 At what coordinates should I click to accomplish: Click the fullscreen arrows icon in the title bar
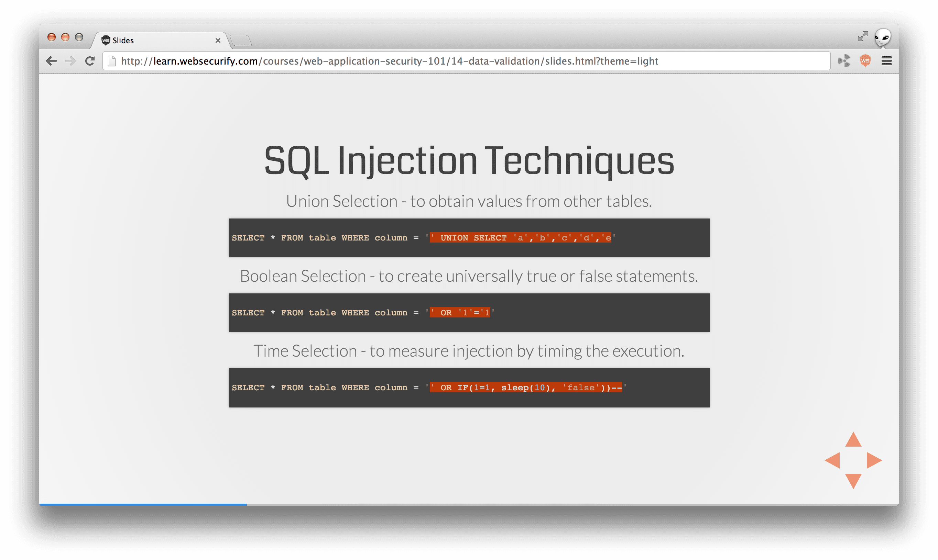click(x=862, y=36)
